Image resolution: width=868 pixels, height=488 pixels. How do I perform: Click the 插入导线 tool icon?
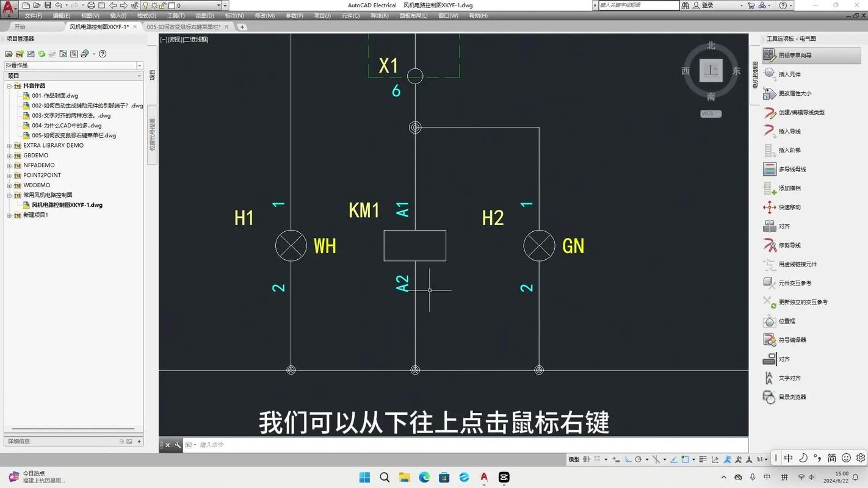tap(769, 131)
